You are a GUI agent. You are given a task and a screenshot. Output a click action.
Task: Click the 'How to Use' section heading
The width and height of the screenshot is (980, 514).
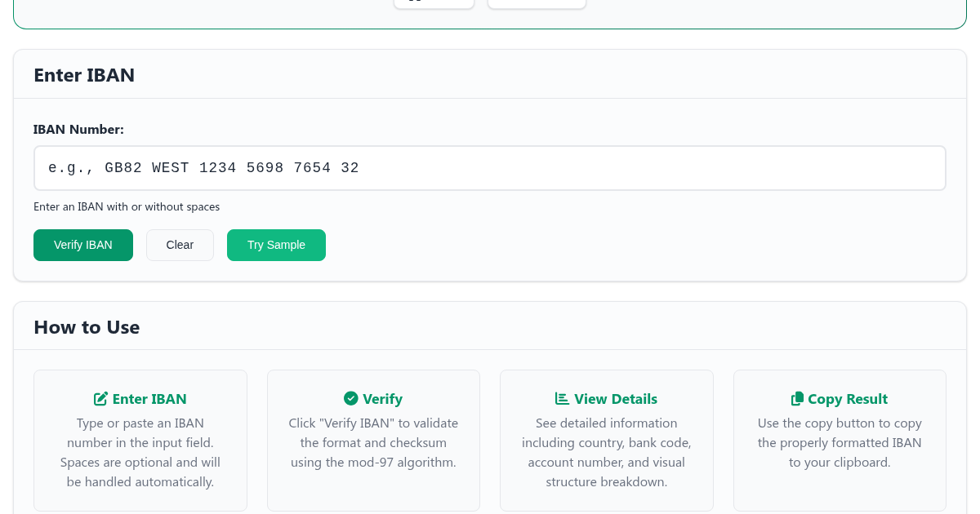pos(87,327)
